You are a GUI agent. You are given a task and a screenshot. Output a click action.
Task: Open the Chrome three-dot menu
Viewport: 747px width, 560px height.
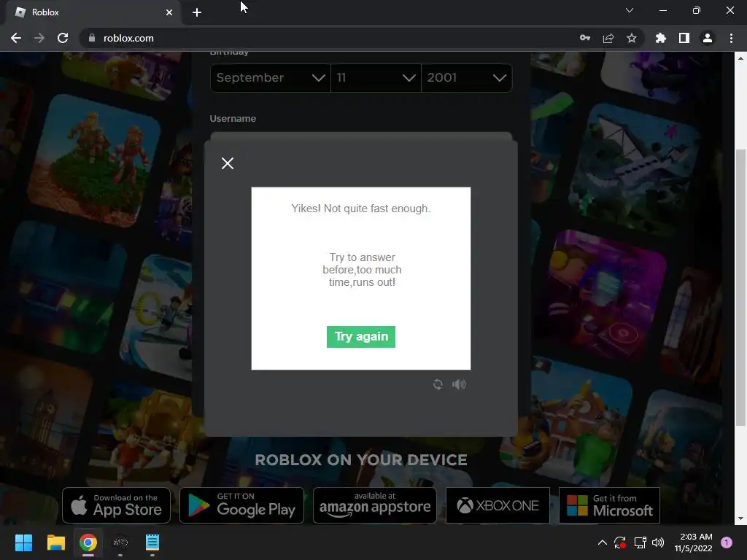click(731, 38)
